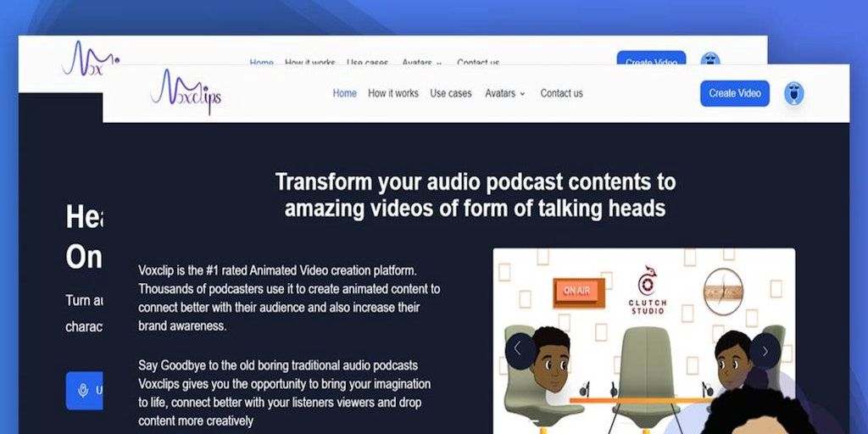The width and height of the screenshot is (868, 434).
Task: Click the Voxclips logo in back window
Action: [x=90, y=58]
